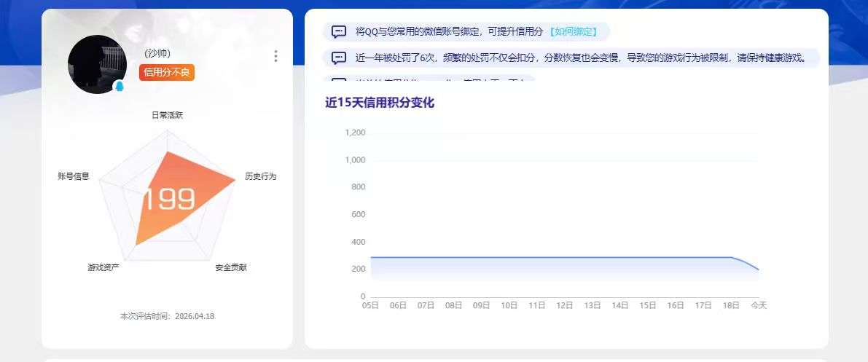
Task: Click the 400 y-axis value
Action: coord(359,242)
